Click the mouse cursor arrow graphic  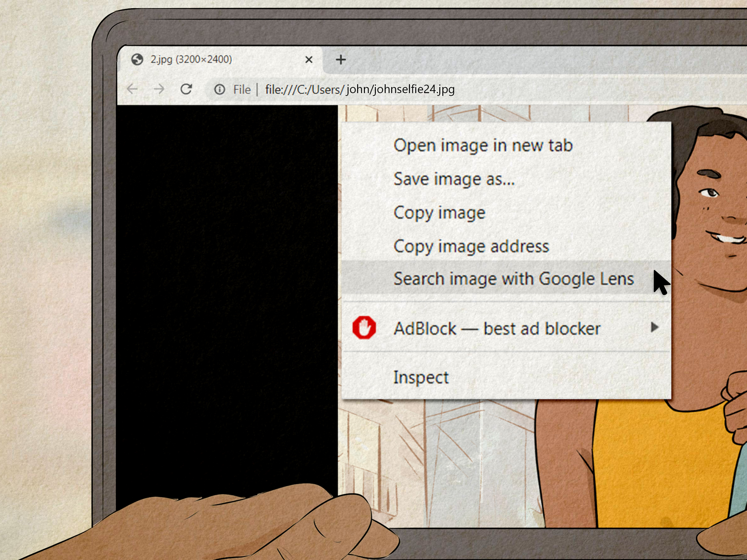click(661, 282)
